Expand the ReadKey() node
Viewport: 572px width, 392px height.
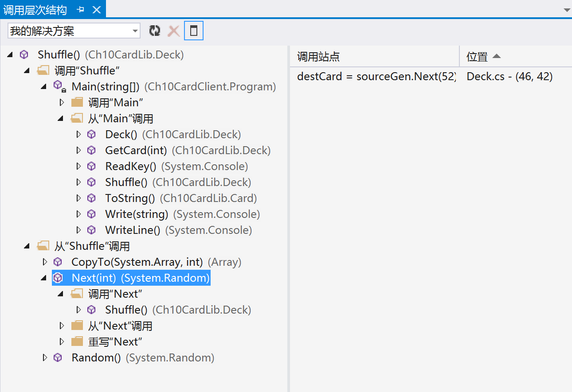tap(78, 166)
